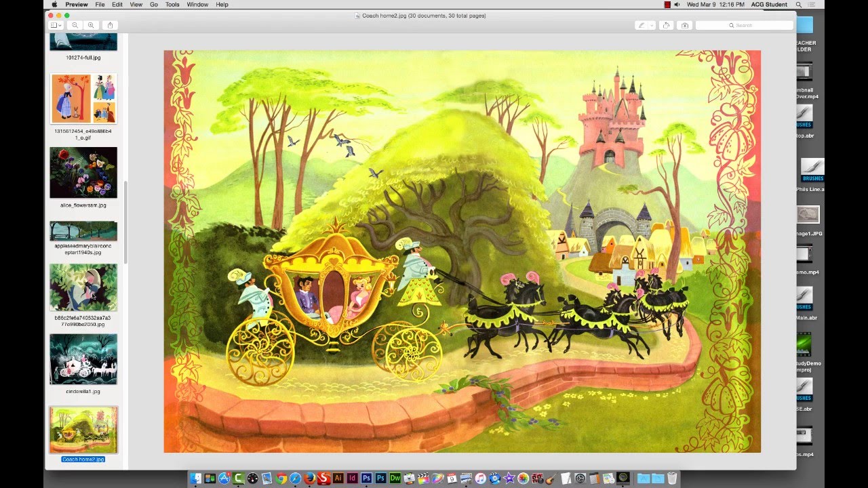The image size is (868, 488).
Task: Click the rotate image button
Action: [x=666, y=25]
